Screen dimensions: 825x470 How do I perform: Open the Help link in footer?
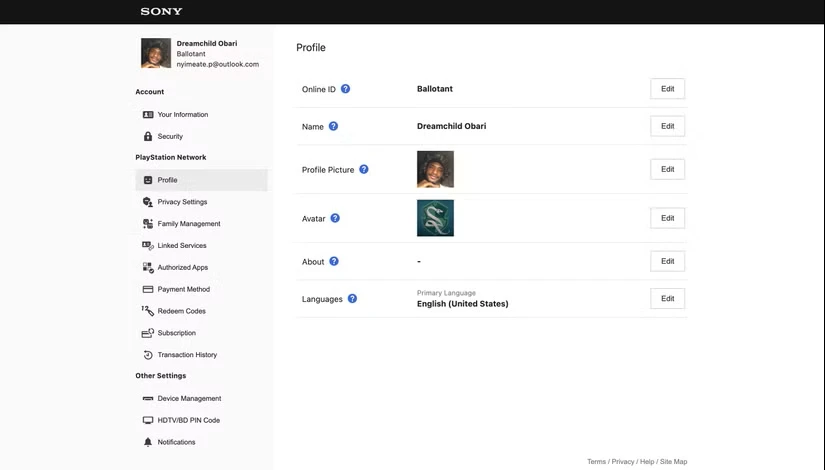tap(647, 462)
